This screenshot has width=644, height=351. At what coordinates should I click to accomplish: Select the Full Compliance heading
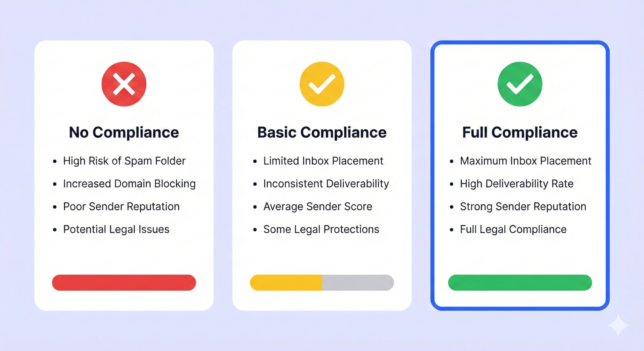(x=520, y=132)
